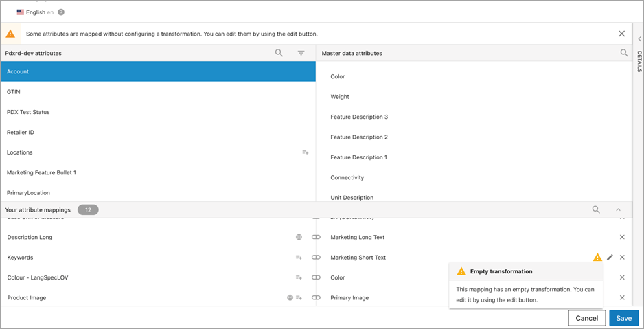Search the Master data attributes list
The height and width of the screenshot is (329, 644).
pos(624,53)
